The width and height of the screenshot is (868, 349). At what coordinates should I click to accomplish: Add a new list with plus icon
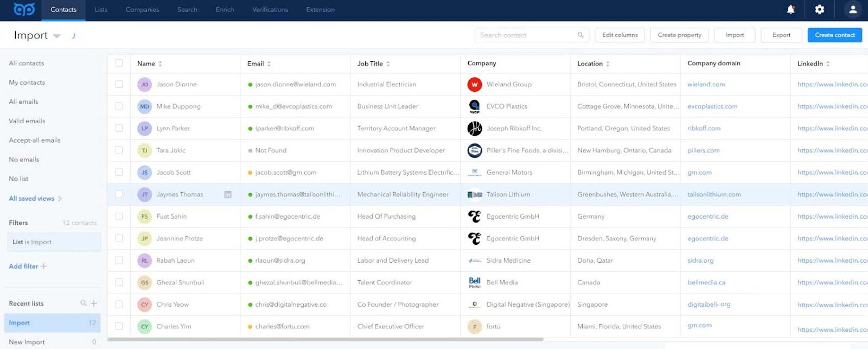pyautogui.click(x=94, y=303)
